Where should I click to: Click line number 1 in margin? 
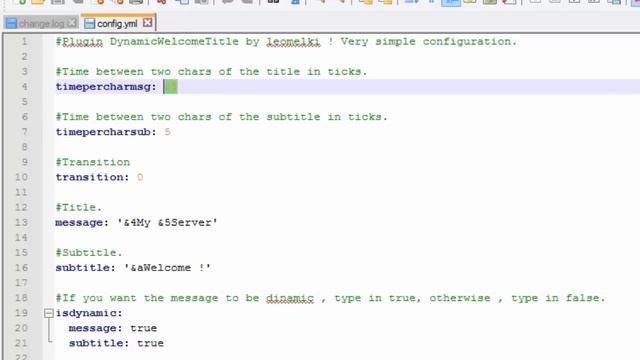(x=24, y=42)
